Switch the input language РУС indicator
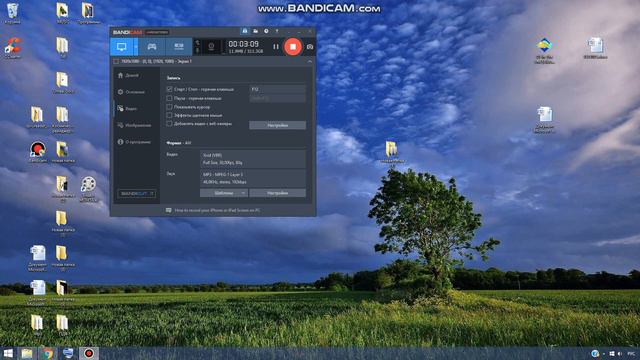 [x=631, y=353]
